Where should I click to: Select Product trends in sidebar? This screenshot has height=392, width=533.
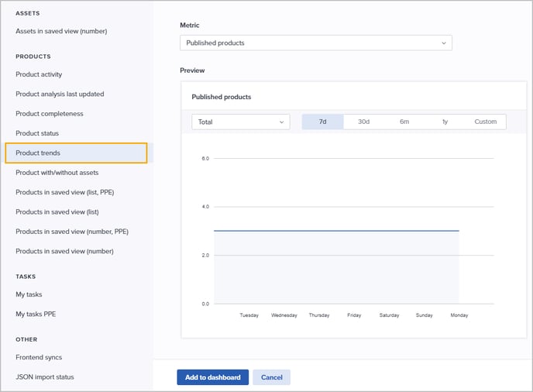76,153
